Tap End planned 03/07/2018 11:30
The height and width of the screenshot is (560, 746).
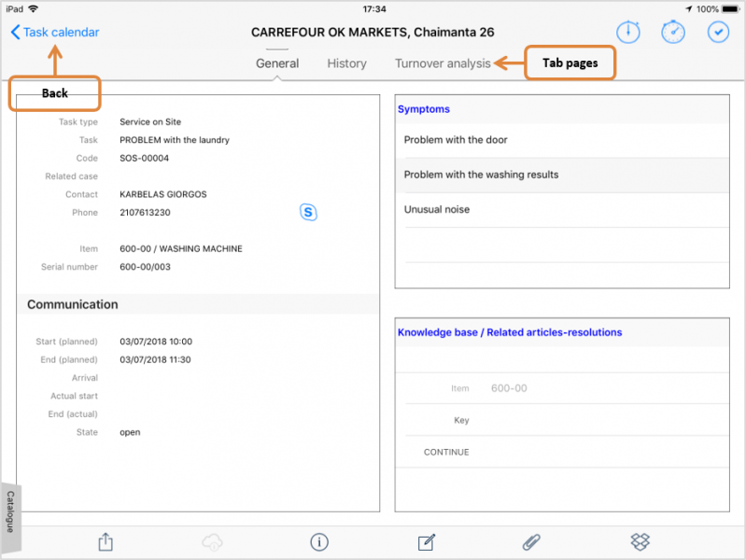point(155,359)
